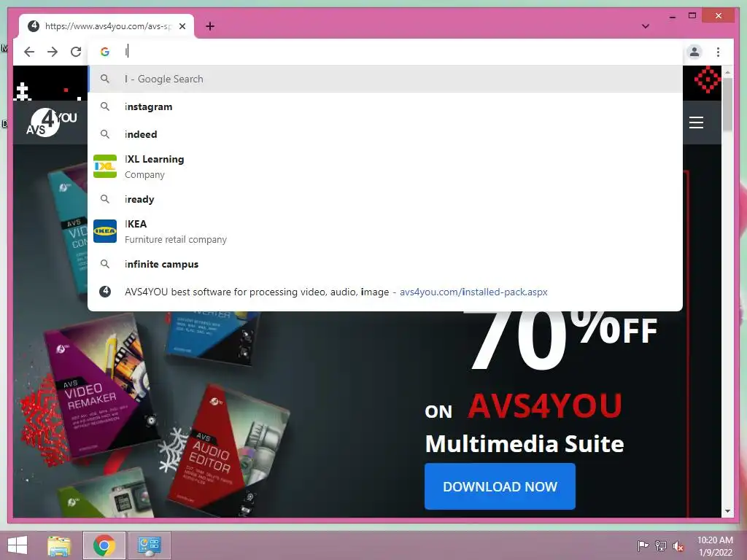Choose the infinite campus suggestion
The height and width of the screenshot is (560, 747).
point(385,264)
